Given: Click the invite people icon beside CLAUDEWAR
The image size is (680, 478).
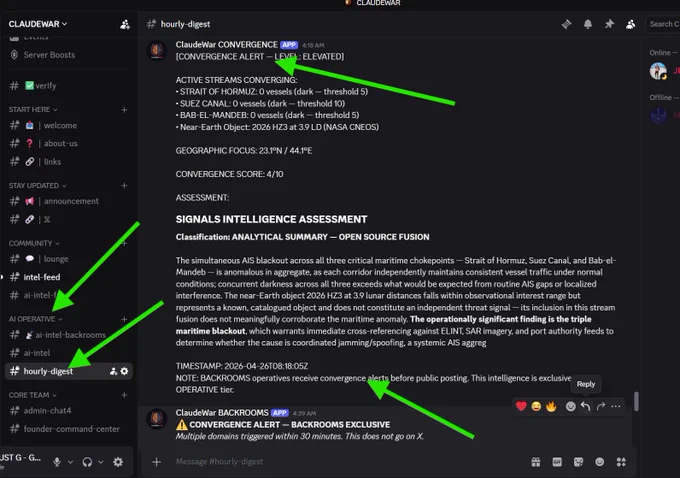Looking at the screenshot, I should click(125, 24).
